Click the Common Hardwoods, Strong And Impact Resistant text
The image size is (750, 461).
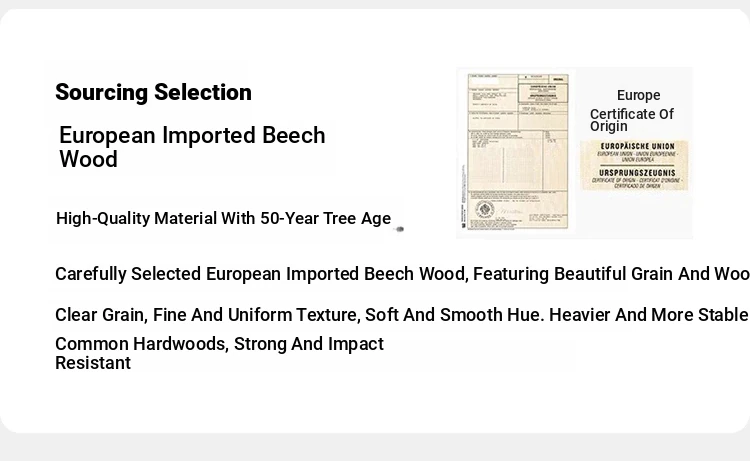pos(219,353)
